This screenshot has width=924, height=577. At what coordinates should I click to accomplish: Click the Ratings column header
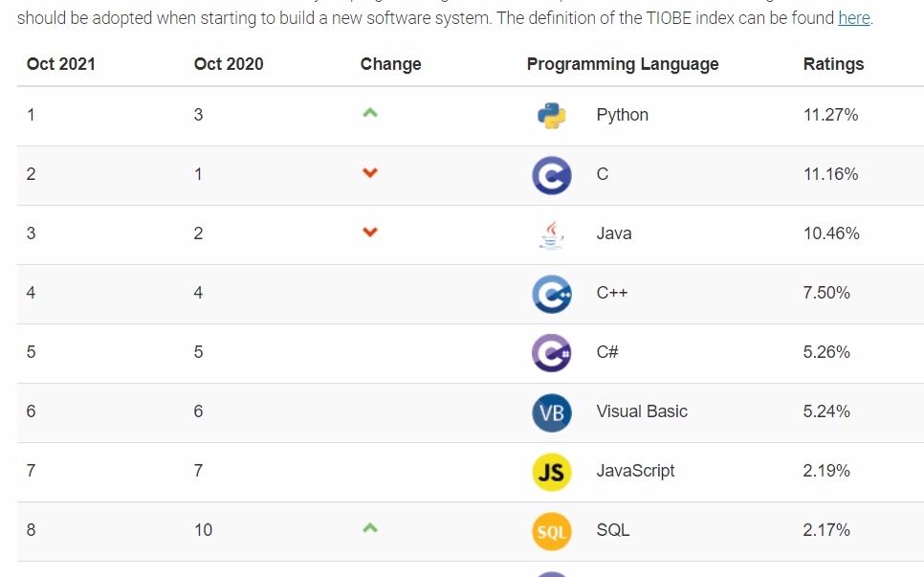pos(833,64)
